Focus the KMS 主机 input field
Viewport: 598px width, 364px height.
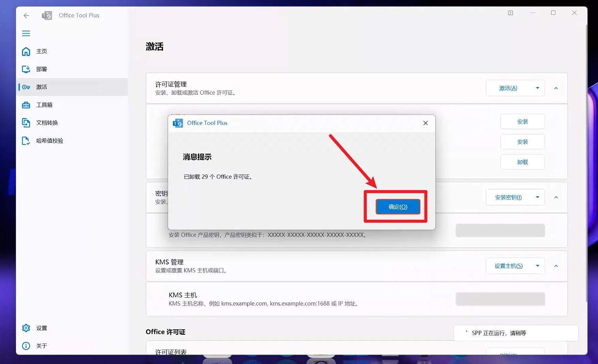pos(500,299)
